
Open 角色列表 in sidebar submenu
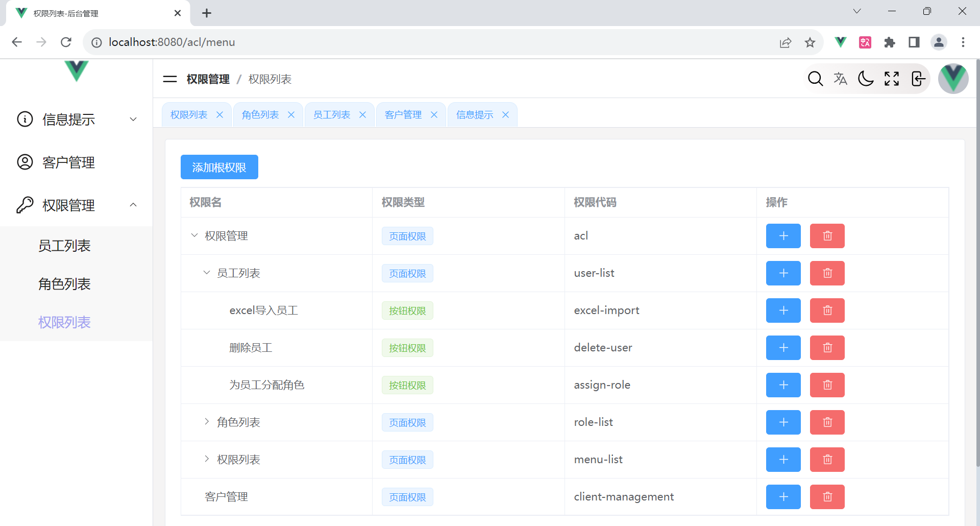tap(77, 284)
